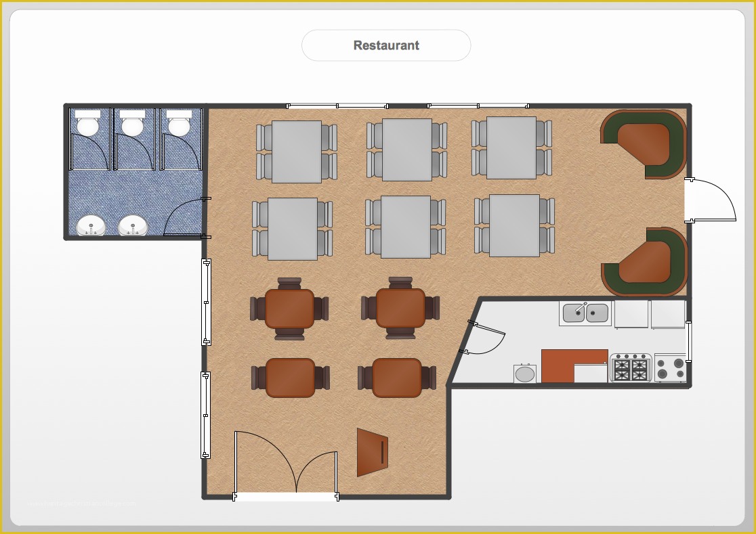Select the lower window on the left wall

pyautogui.click(x=205, y=415)
